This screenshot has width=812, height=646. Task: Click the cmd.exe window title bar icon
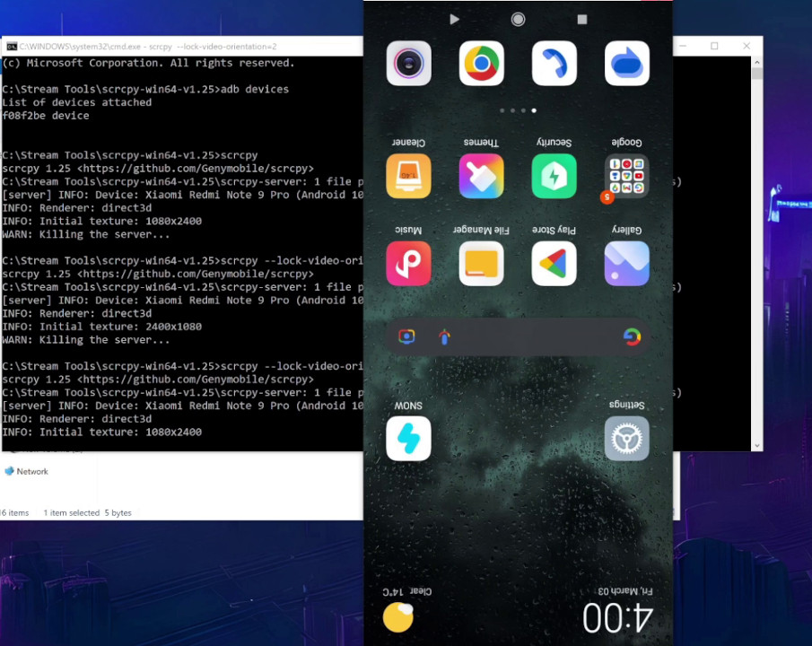12,46
